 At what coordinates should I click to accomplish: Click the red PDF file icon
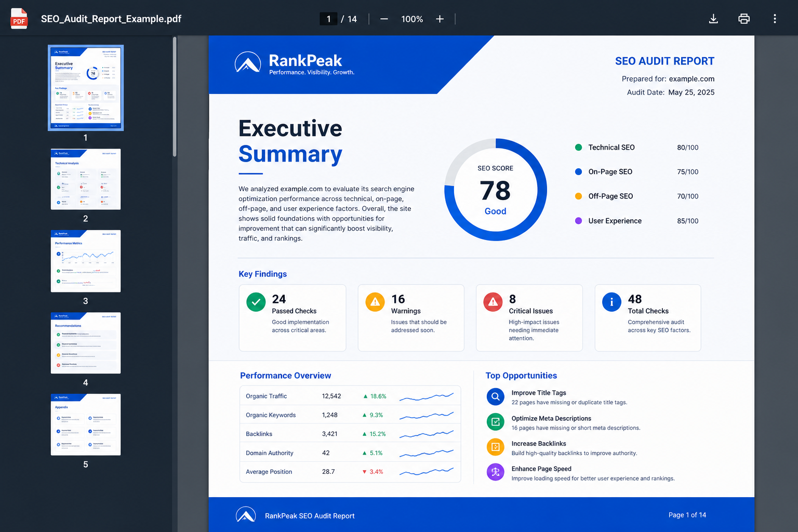coord(19,19)
